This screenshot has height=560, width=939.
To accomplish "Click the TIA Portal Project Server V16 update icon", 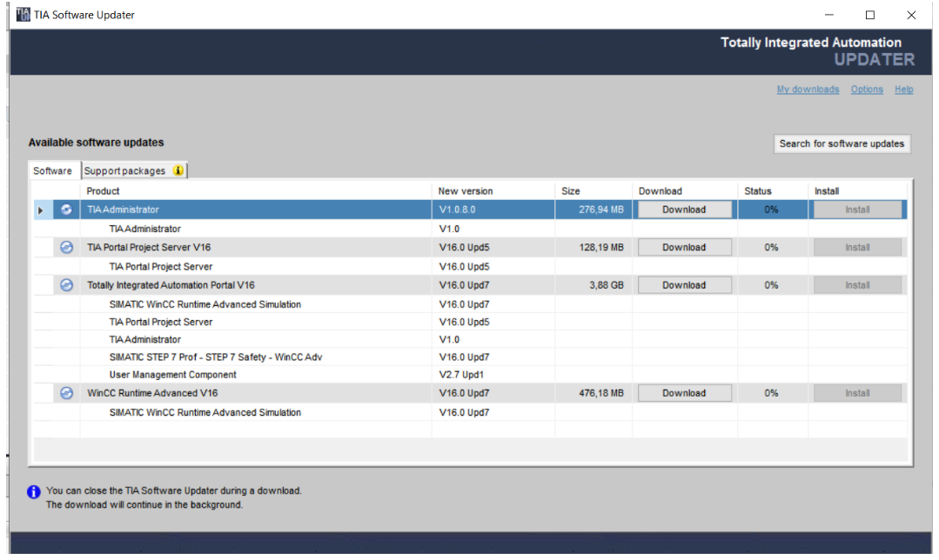I will [x=66, y=247].
